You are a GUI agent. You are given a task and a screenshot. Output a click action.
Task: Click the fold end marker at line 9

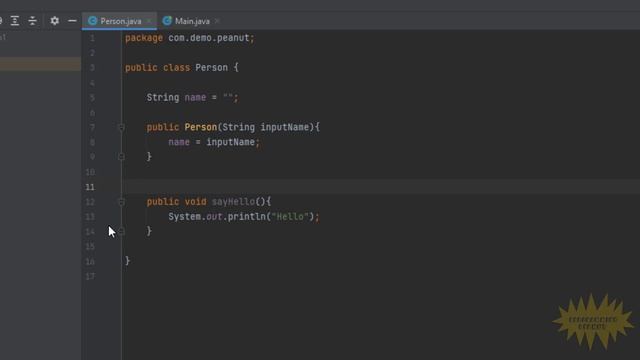[x=121, y=157]
